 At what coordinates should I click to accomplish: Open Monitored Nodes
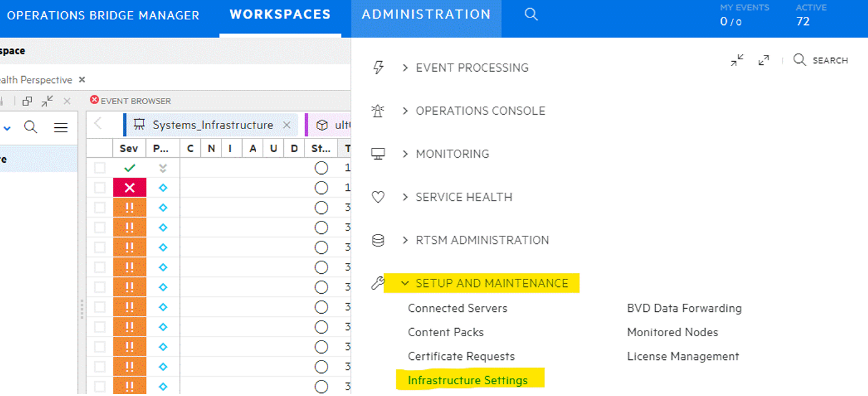click(673, 332)
